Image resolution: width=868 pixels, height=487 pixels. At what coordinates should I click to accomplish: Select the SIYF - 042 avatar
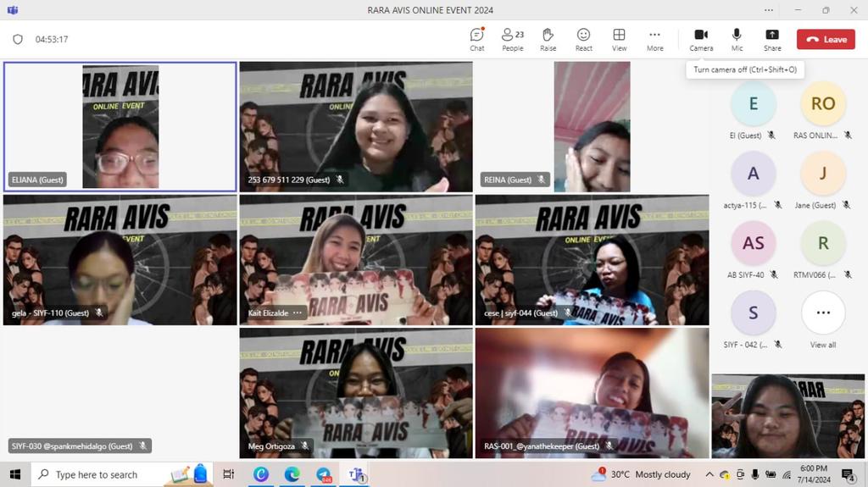pyautogui.click(x=753, y=313)
